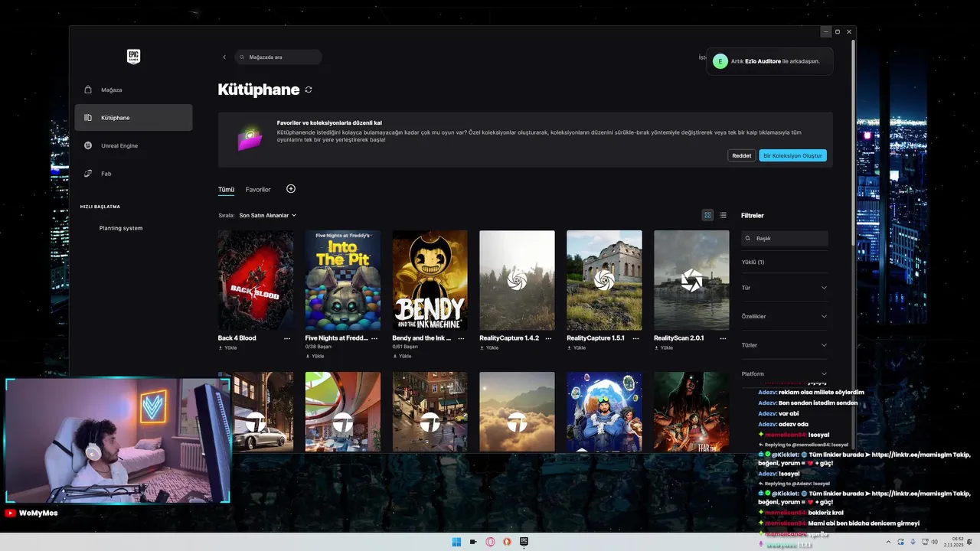Click the Ezio Auditore friend notification
The height and width of the screenshot is (551, 980).
[769, 61]
